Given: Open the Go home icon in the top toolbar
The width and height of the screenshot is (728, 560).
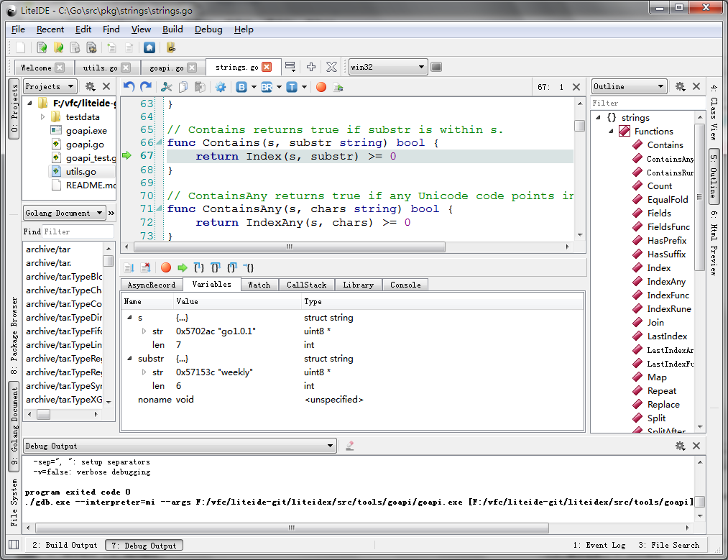Looking at the screenshot, I should coord(150,47).
